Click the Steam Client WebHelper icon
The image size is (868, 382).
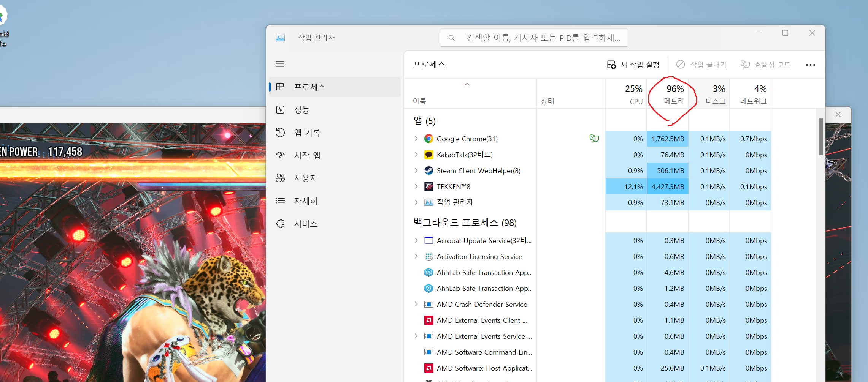tap(428, 170)
